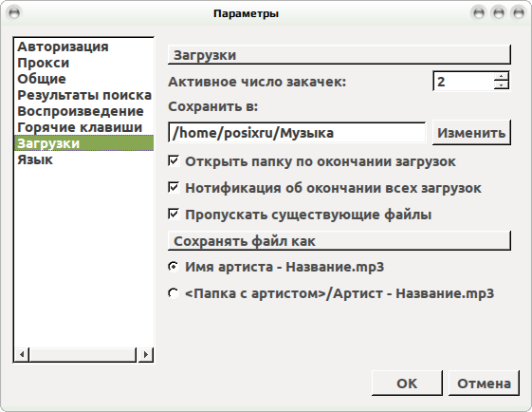
Task: Select the highlighted Загрузки list item
Action: coord(83,143)
